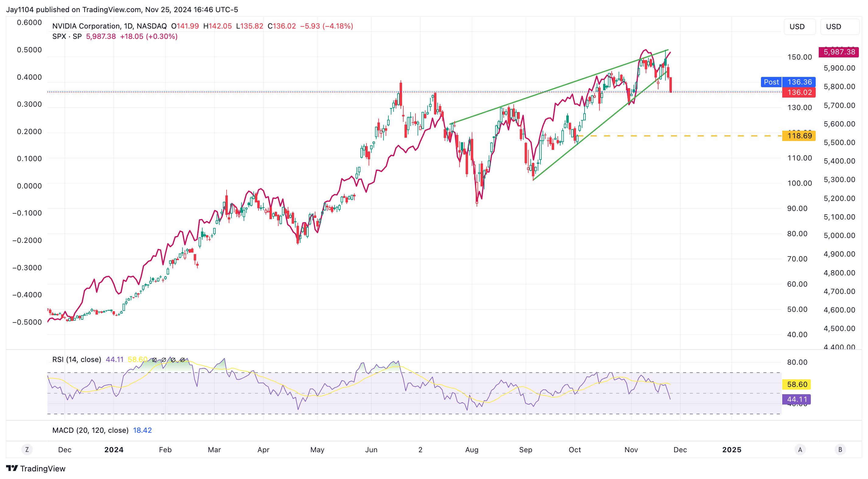
Task: Toggle the B scale button at the bottom right
Action: (840, 449)
